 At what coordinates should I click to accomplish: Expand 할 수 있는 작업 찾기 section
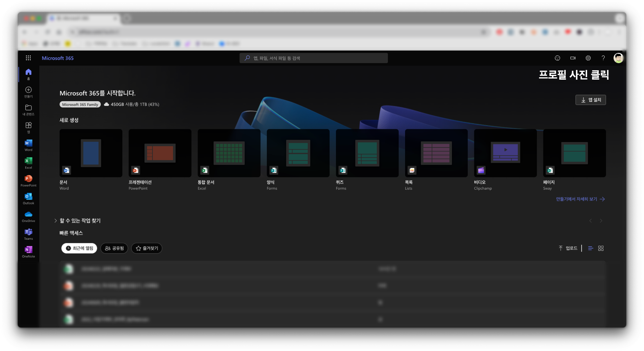(56, 220)
